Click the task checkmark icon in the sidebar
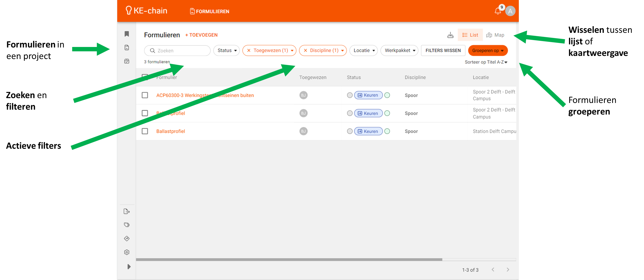644x280 pixels. coord(127,61)
